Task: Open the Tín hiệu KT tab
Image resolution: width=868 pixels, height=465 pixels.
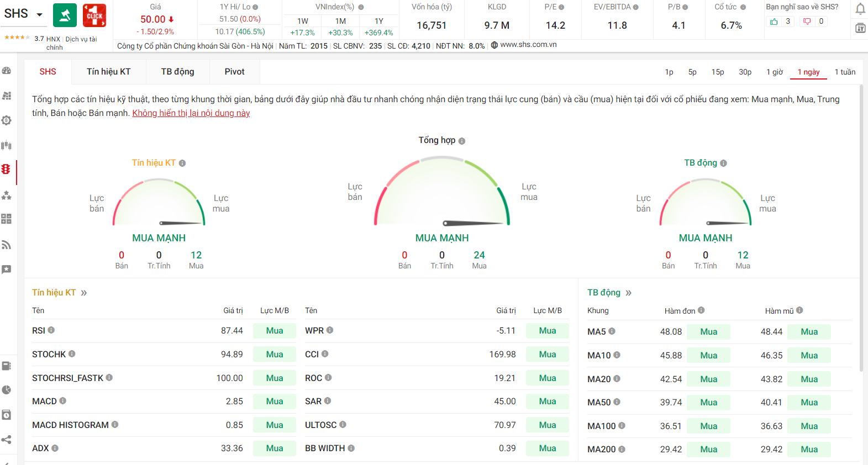Action: pos(108,72)
